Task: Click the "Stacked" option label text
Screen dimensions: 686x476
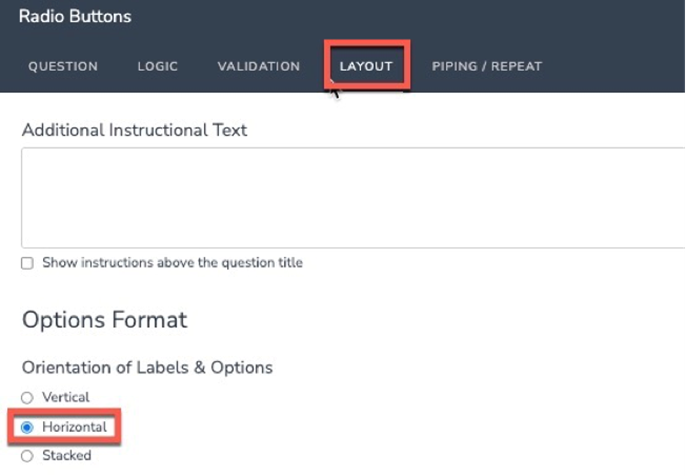Action: 66,456
